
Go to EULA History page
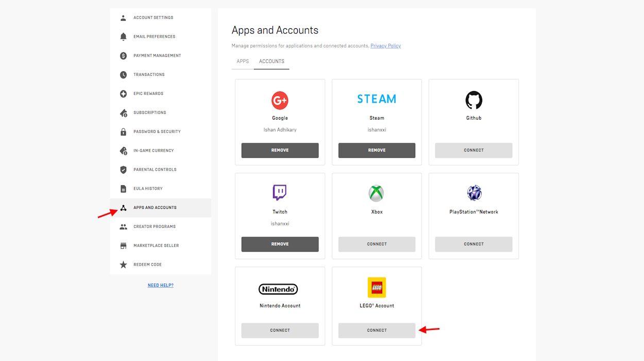(x=148, y=189)
